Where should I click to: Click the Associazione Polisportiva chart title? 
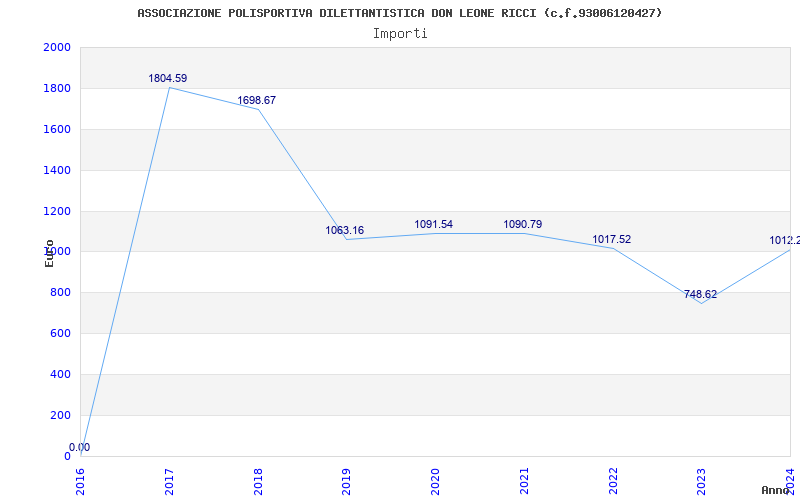pyautogui.click(x=399, y=13)
